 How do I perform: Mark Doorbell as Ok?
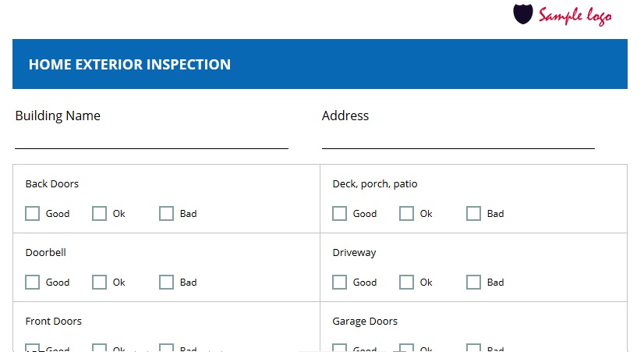99,282
